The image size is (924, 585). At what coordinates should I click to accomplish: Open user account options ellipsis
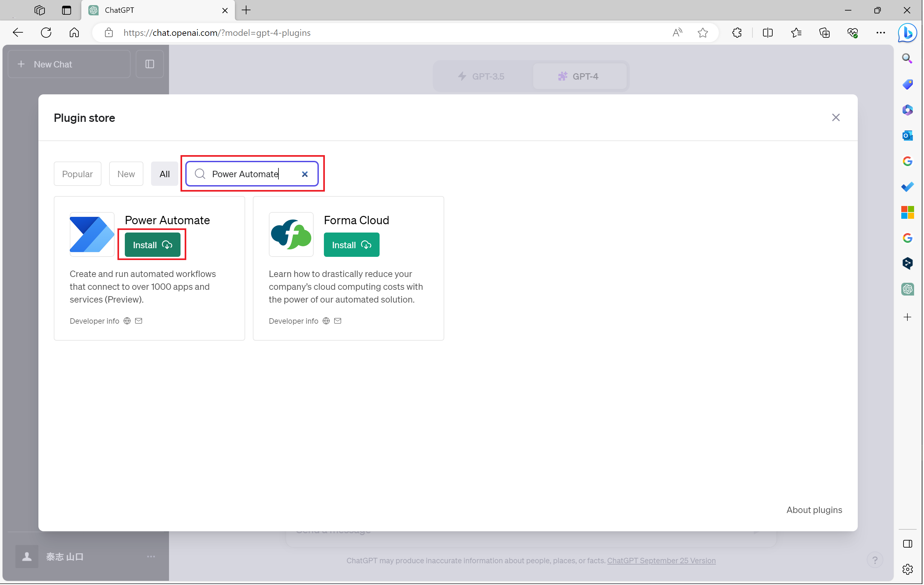[x=151, y=556]
